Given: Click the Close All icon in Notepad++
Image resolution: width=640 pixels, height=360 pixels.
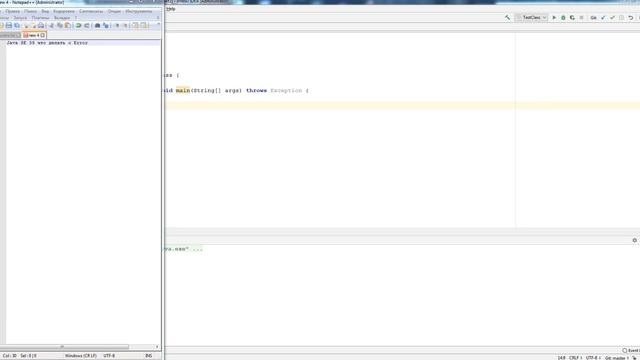Looking at the screenshot, I should tap(33, 25).
